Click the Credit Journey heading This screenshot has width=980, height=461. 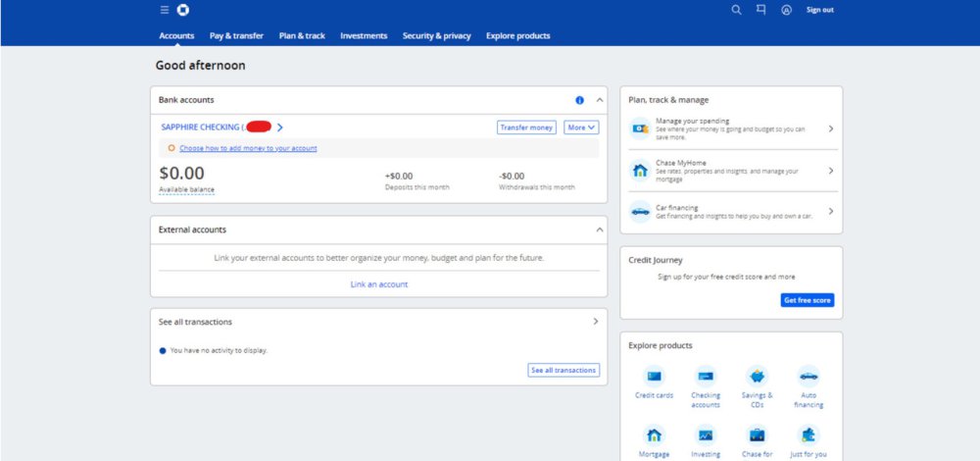(656, 260)
